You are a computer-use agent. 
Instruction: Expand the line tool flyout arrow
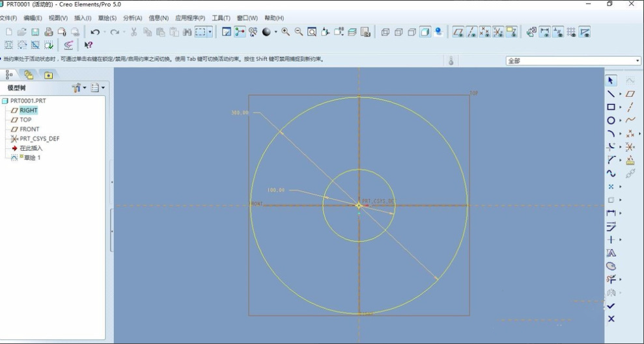620,94
